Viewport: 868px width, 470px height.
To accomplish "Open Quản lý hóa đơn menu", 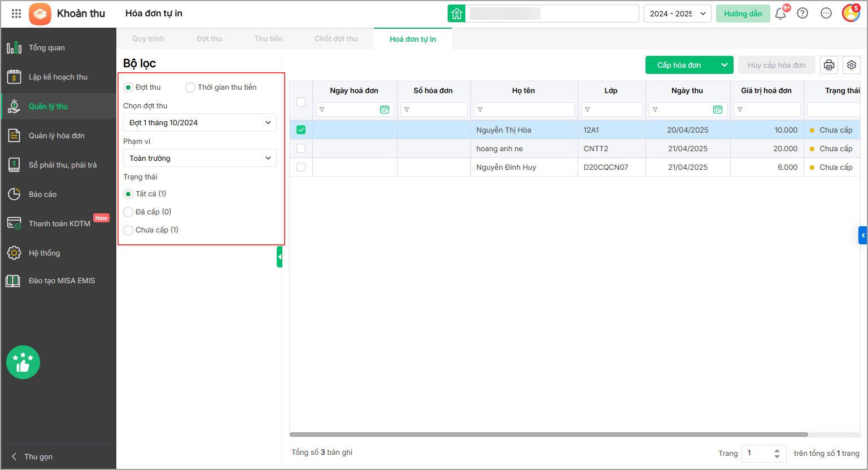I will pyautogui.click(x=59, y=135).
